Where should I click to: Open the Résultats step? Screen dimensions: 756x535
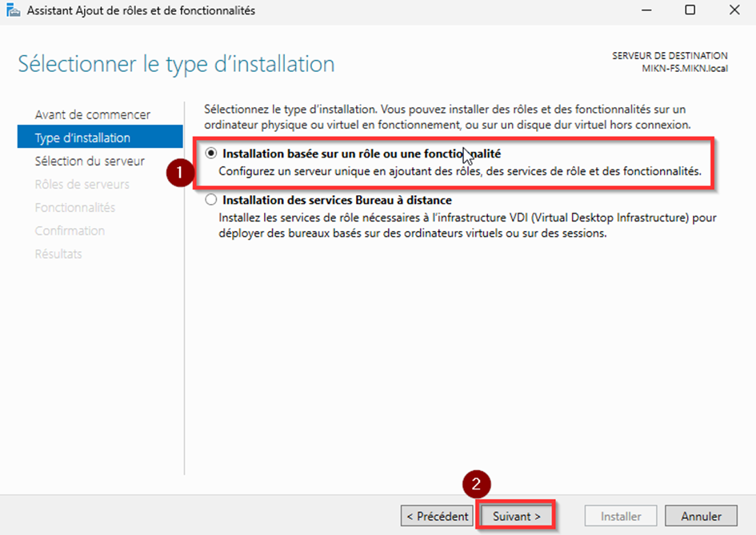[x=58, y=254]
